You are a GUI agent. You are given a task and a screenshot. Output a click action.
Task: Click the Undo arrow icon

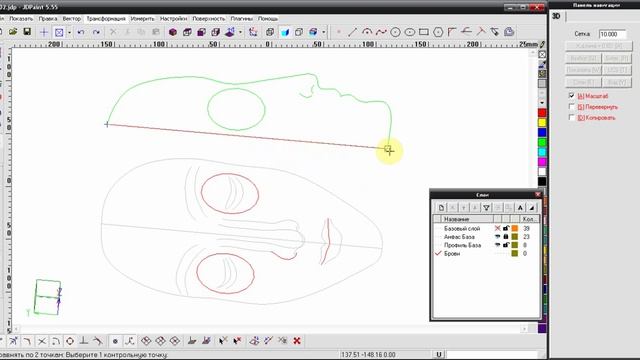pos(81,32)
